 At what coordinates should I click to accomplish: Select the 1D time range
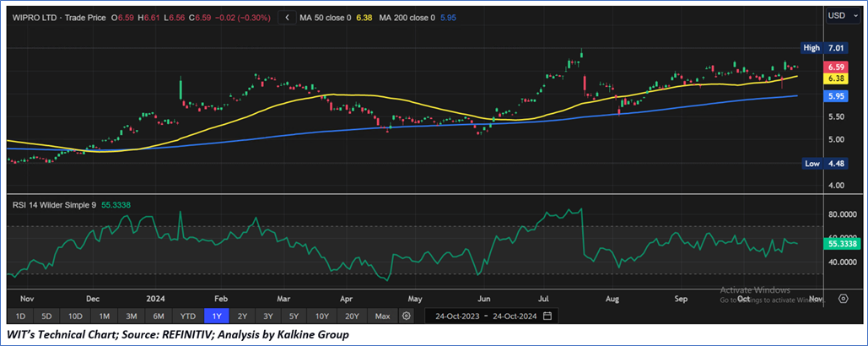[20, 316]
